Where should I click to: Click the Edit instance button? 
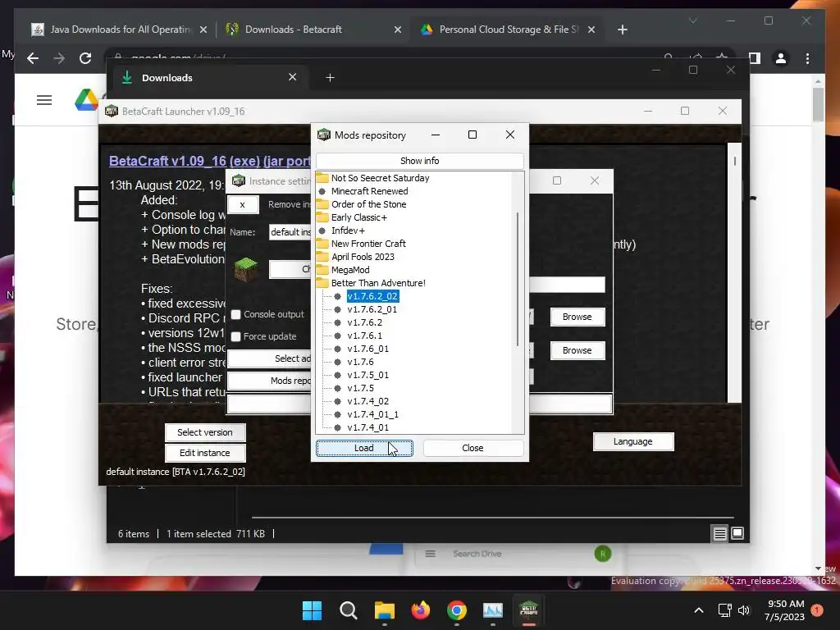pyautogui.click(x=205, y=453)
